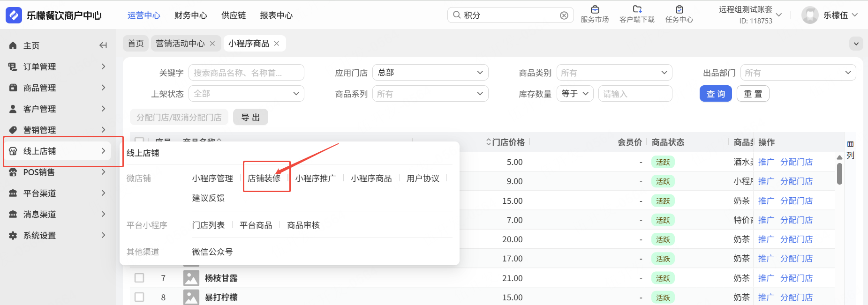
Task: Open 用户协议 in flyout menu
Action: (423, 178)
